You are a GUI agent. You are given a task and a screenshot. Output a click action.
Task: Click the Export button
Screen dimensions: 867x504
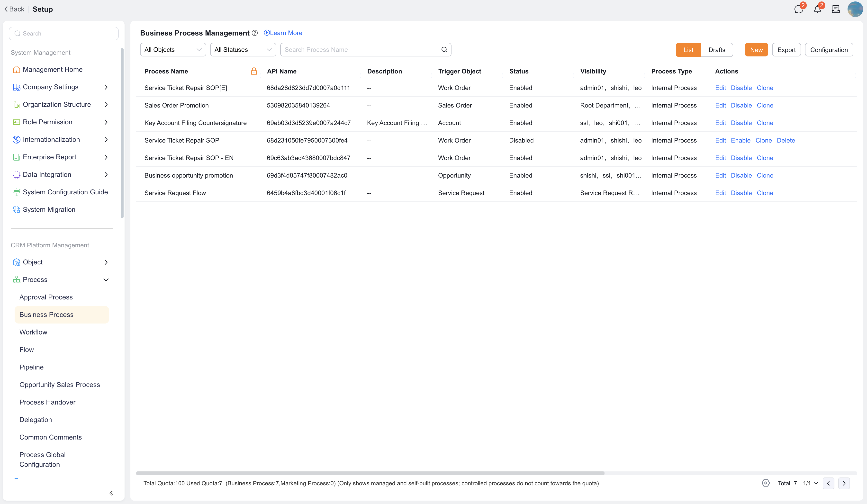(786, 50)
